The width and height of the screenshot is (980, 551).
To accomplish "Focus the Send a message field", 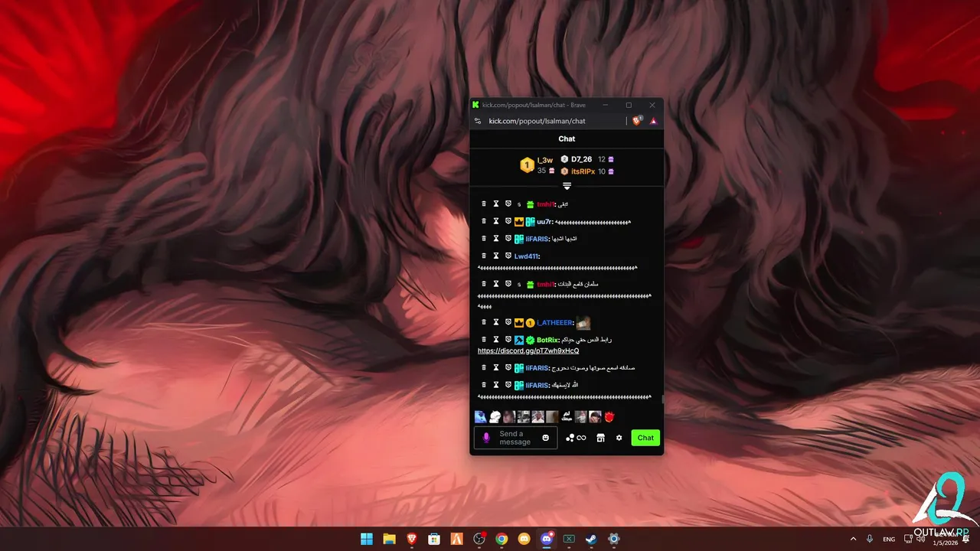I will tap(514, 438).
